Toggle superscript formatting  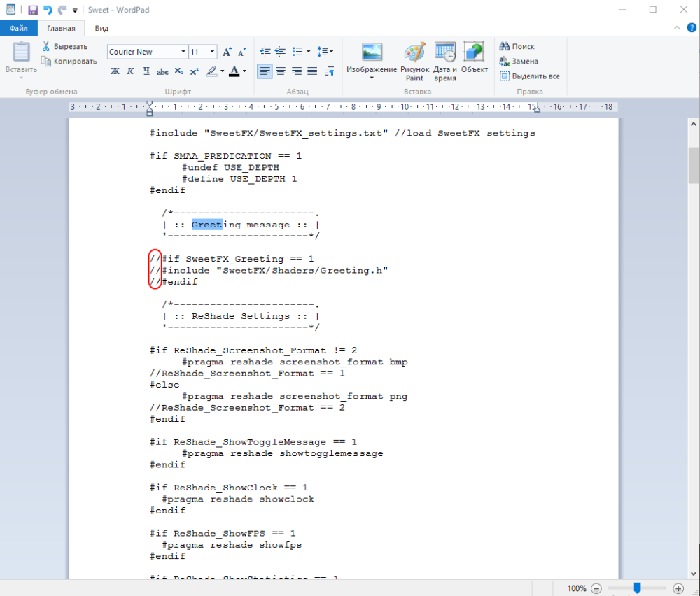pos(194,71)
